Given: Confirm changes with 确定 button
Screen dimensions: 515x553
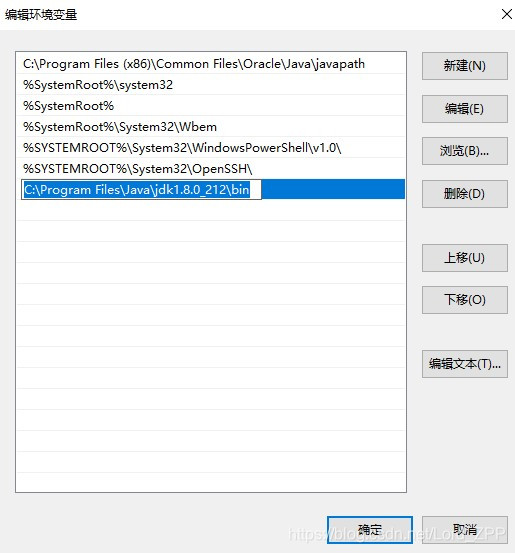Looking at the screenshot, I should click(370, 530).
